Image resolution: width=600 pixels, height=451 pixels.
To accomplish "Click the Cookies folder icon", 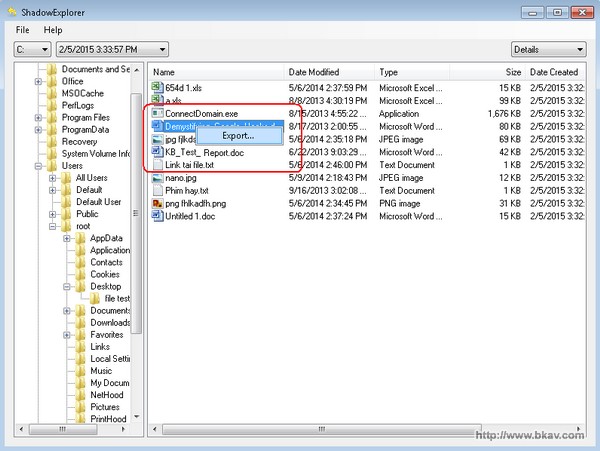I will coord(80,275).
